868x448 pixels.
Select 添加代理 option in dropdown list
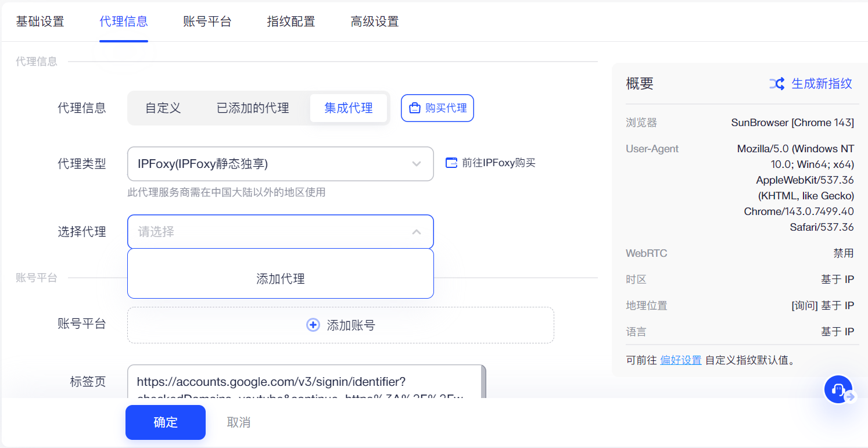coord(280,279)
